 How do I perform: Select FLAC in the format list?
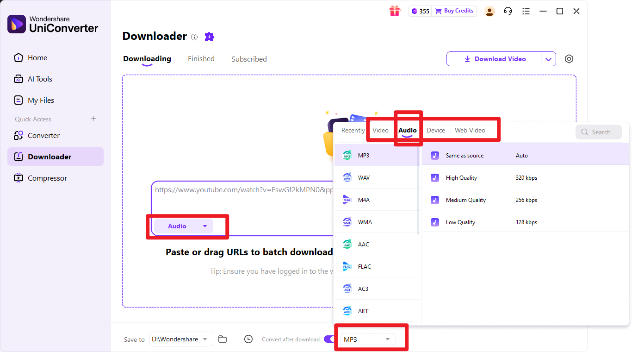point(377,266)
